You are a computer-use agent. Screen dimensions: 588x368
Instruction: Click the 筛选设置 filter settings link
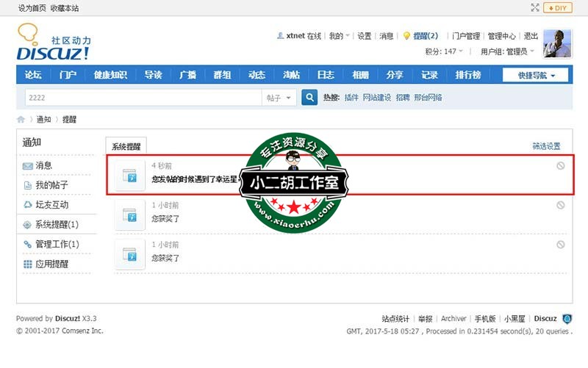point(546,146)
